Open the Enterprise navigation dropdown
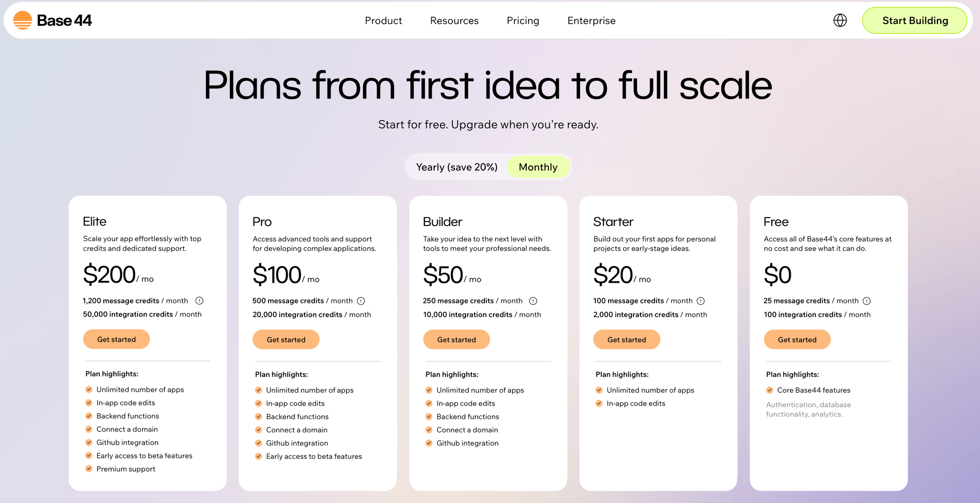The width and height of the screenshot is (980, 503). [x=591, y=21]
